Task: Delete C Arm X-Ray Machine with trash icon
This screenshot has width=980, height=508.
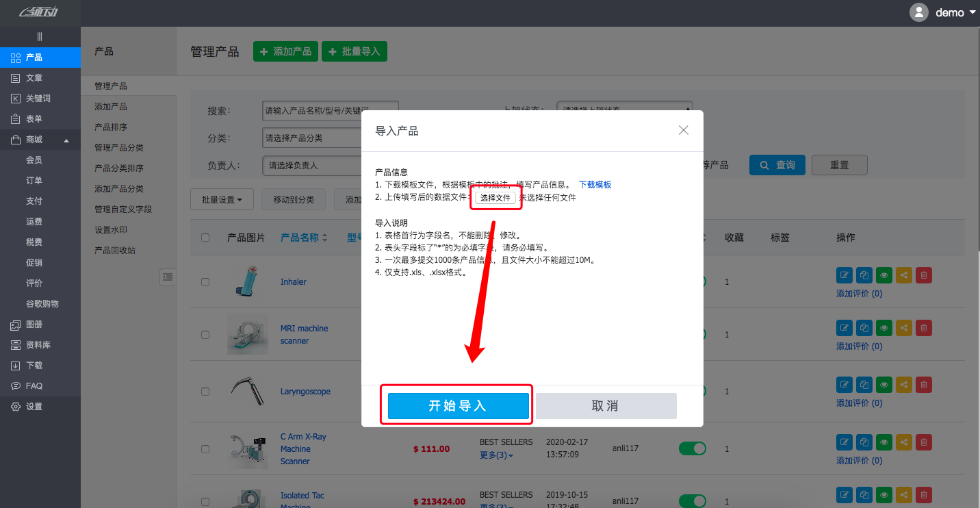Action: coord(923,442)
